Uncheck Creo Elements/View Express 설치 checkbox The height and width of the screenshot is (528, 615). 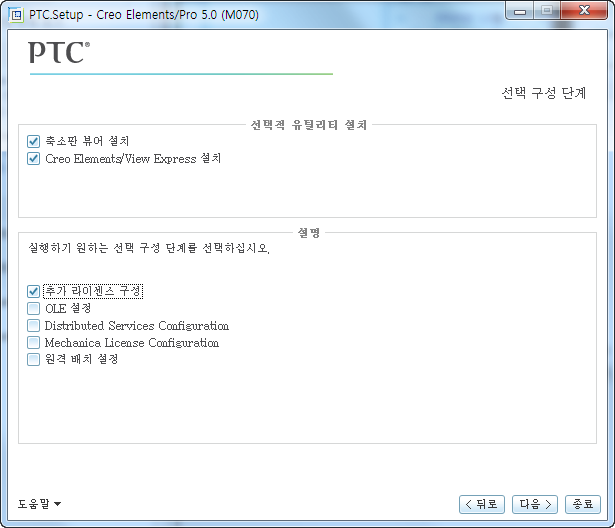click(33, 159)
